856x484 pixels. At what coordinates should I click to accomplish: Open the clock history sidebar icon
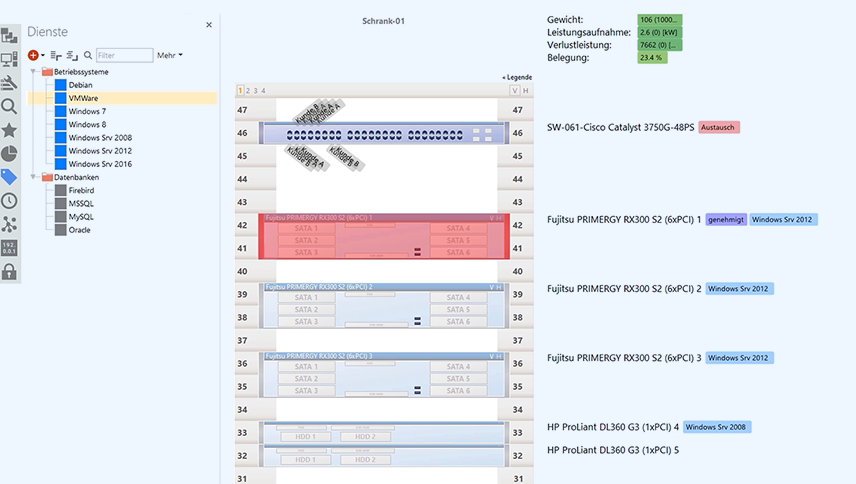[9, 201]
